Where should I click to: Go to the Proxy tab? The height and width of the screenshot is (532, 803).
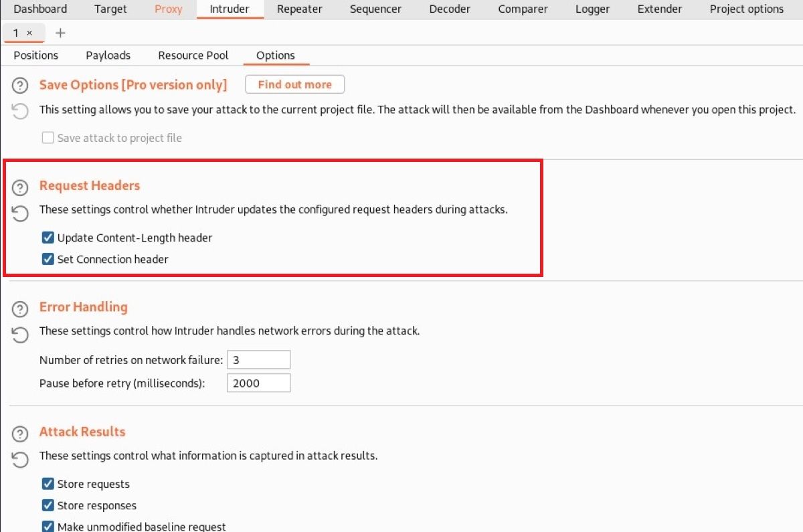(168, 9)
